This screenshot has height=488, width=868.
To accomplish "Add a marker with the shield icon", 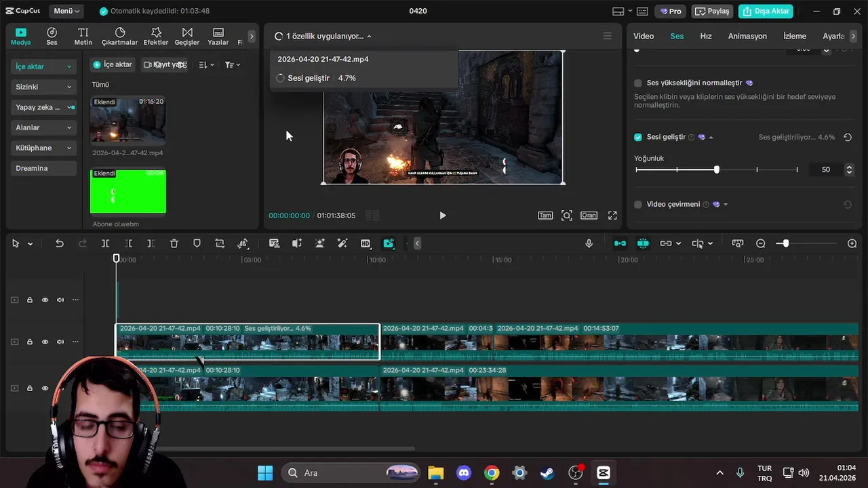I will (197, 243).
